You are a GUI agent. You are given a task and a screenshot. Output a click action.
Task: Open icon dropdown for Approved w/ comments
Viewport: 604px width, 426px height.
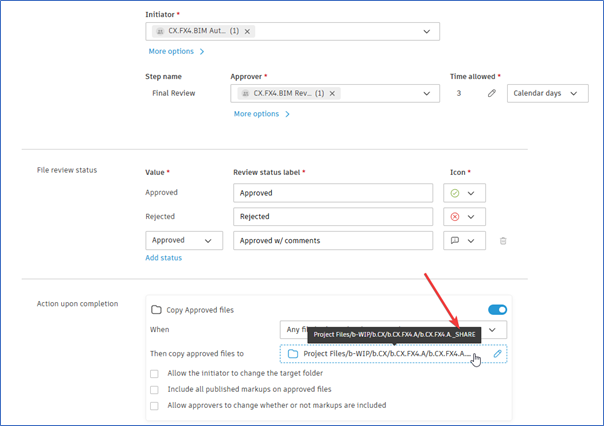464,241
